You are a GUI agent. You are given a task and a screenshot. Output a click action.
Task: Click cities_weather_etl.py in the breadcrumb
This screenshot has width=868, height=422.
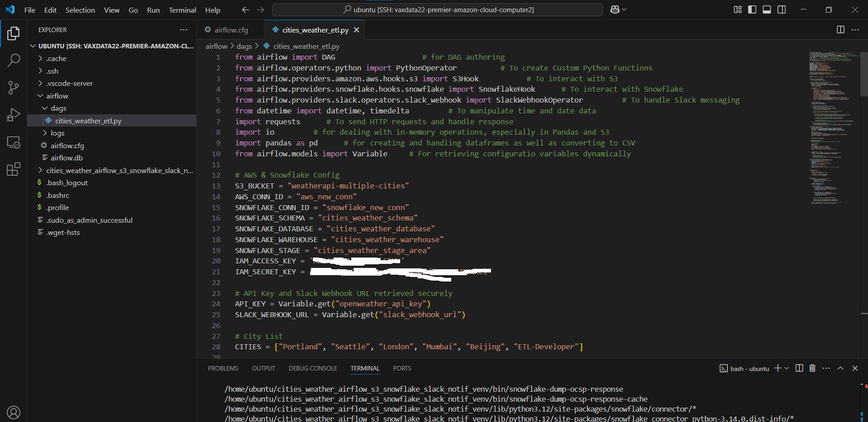click(x=306, y=46)
